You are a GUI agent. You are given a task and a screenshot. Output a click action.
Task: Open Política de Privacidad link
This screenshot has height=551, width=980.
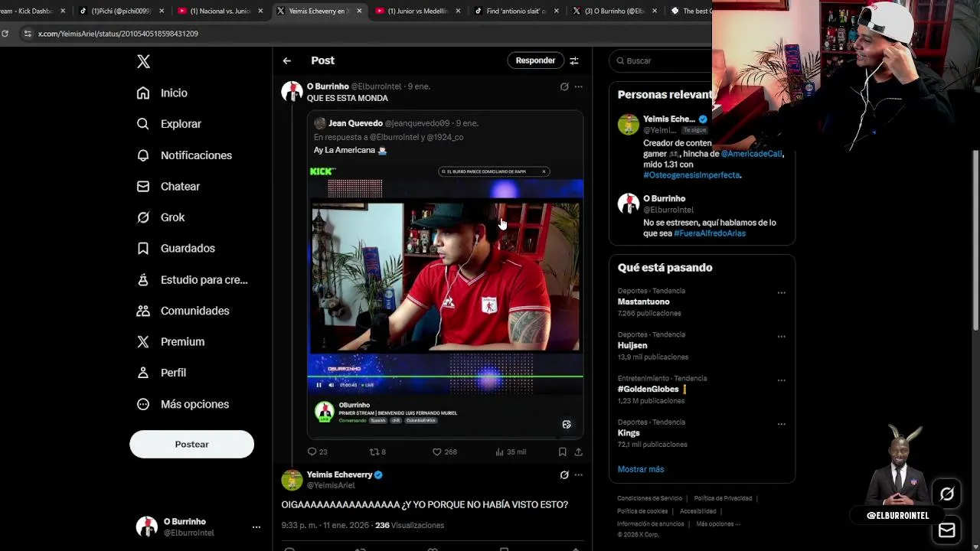[x=723, y=498]
